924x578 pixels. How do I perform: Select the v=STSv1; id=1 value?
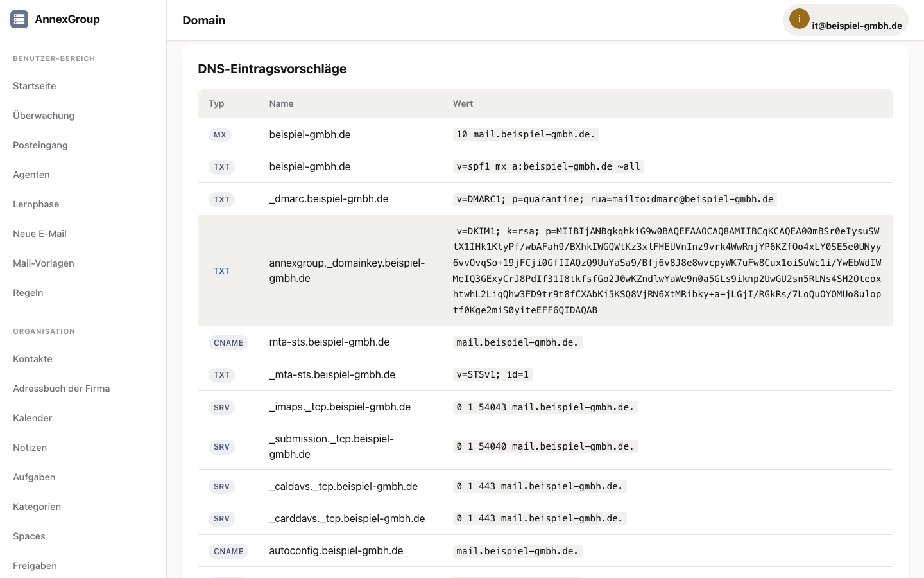point(493,374)
